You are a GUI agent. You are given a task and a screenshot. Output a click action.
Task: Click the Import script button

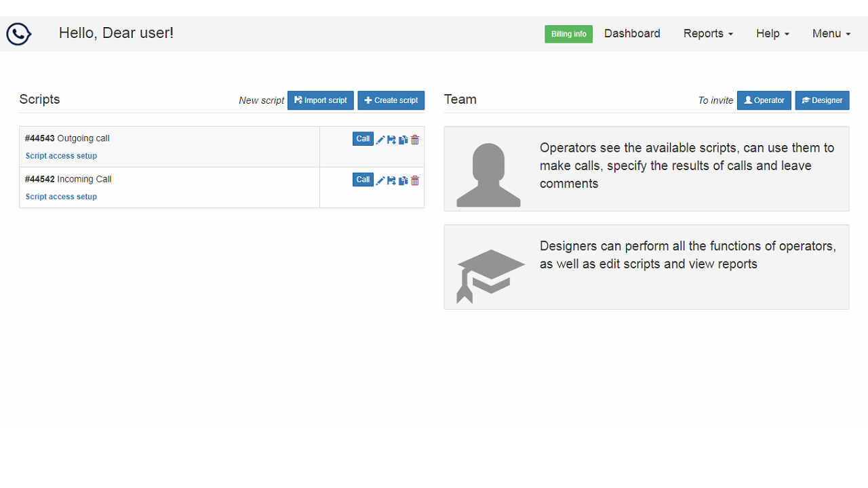320,100
